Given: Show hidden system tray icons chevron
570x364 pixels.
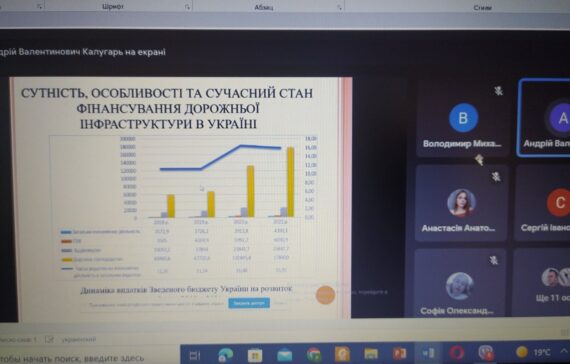Looking at the screenshot, I should click(x=564, y=351).
